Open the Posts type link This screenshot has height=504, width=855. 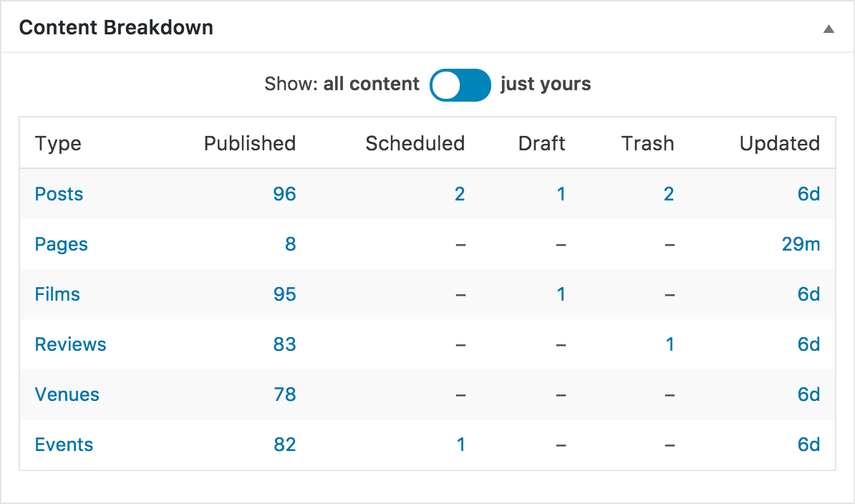pos(59,194)
